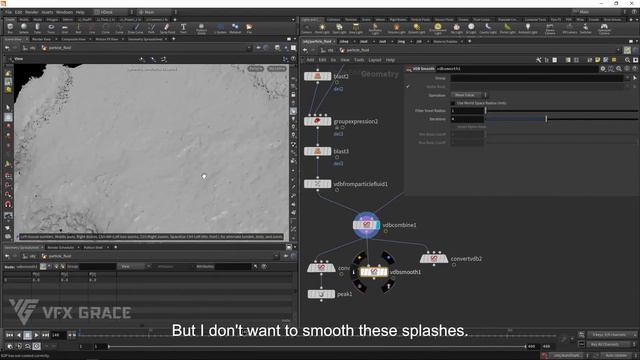The image size is (640, 360).
Task: Select the Metaball shelf tool
Action: pyautogui.click(x=235, y=28)
